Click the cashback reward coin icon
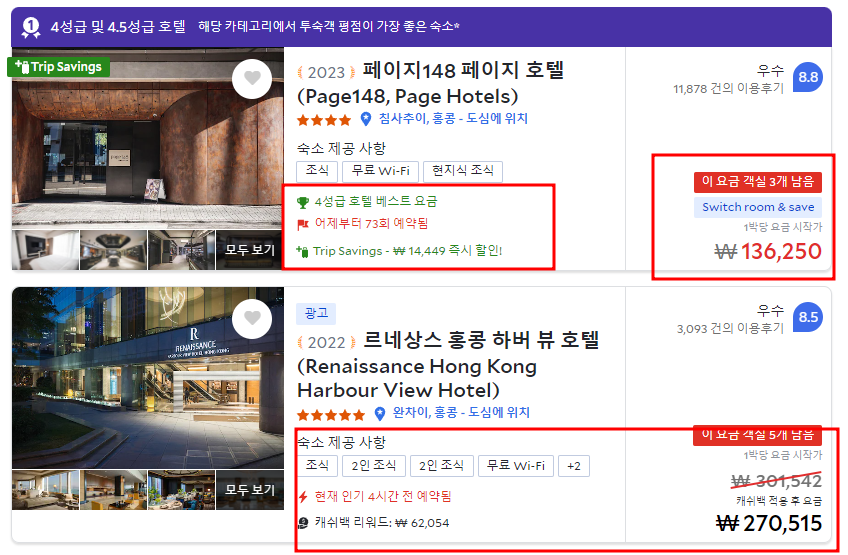The height and width of the screenshot is (555, 848). click(303, 523)
